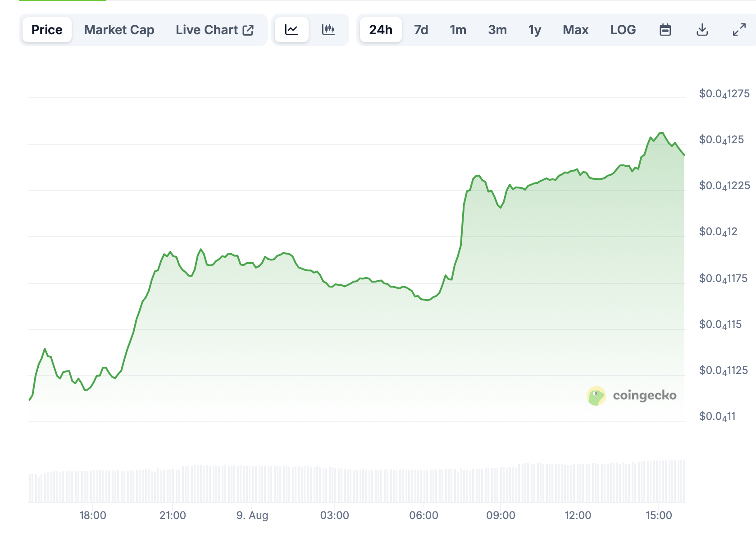Select the Price tab
The height and width of the screenshot is (538, 756).
click(47, 30)
